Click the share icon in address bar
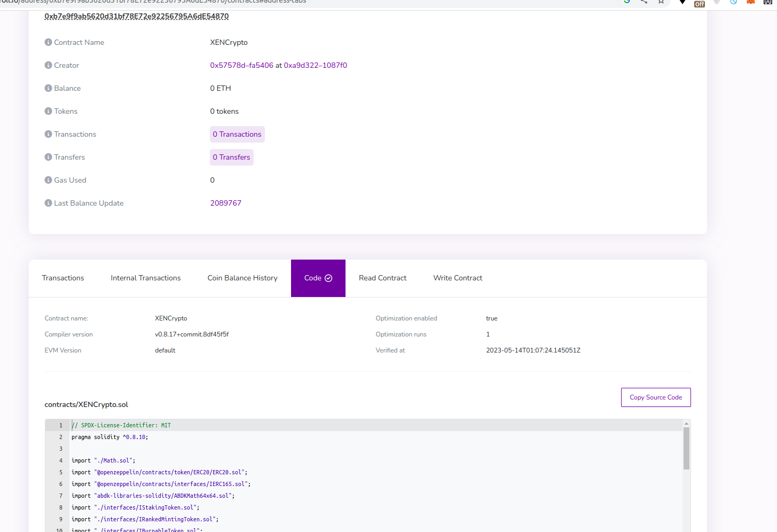 [644, 2]
